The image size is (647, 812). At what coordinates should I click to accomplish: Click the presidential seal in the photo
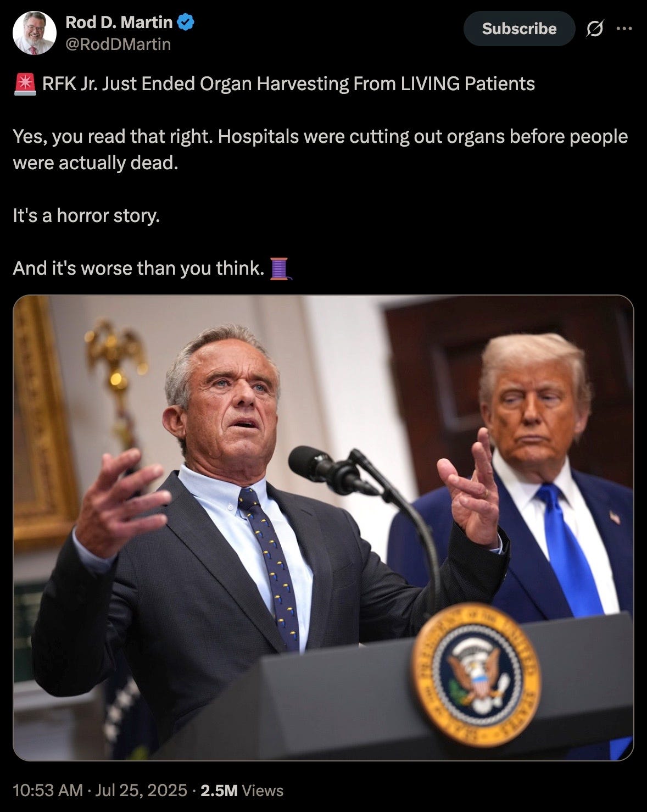(x=476, y=675)
